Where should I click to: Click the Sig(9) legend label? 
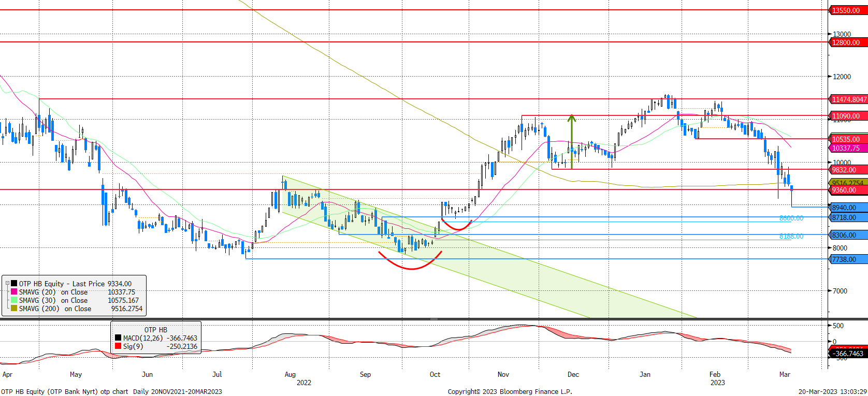pyautogui.click(x=133, y=346)
